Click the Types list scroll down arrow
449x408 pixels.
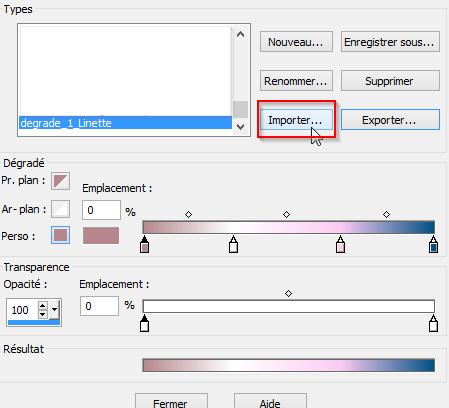(x=240, y=127)
